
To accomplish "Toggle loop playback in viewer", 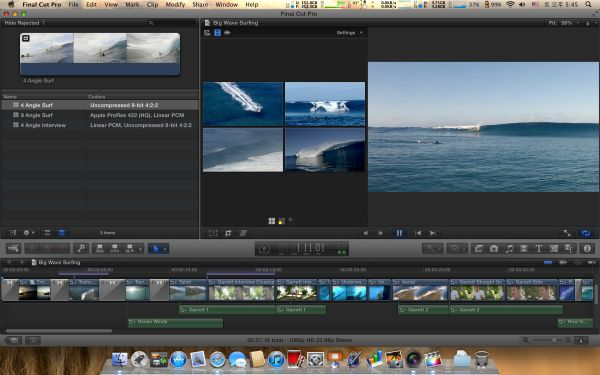I will tap(585, 233).
